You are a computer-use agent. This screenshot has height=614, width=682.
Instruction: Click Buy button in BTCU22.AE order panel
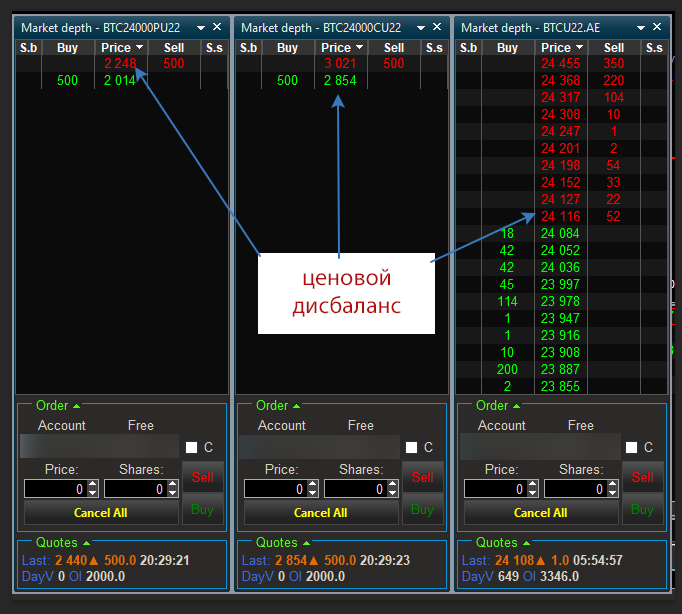pos(643,509)
